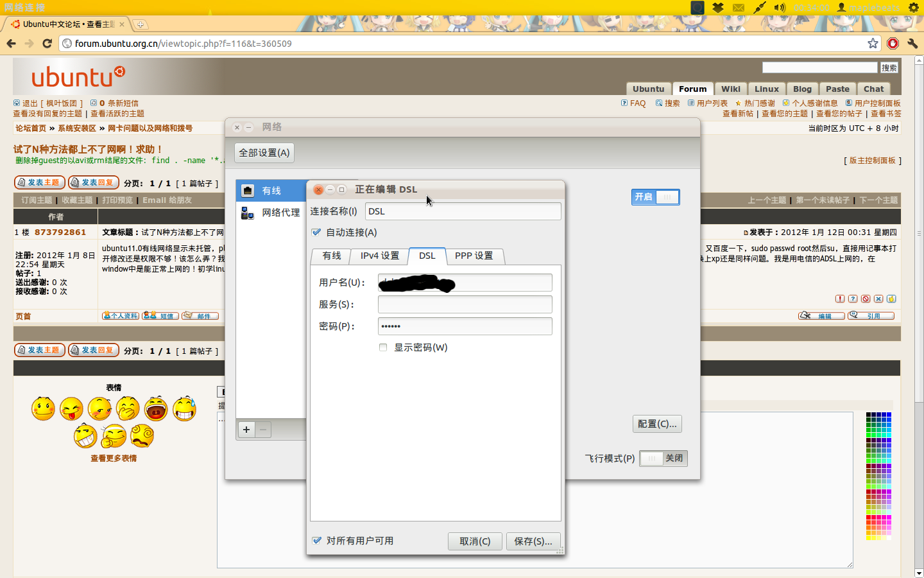This screenshot has width=924, height=578.
Task: Click the blue X delete post icon
Action: point(878,299)
